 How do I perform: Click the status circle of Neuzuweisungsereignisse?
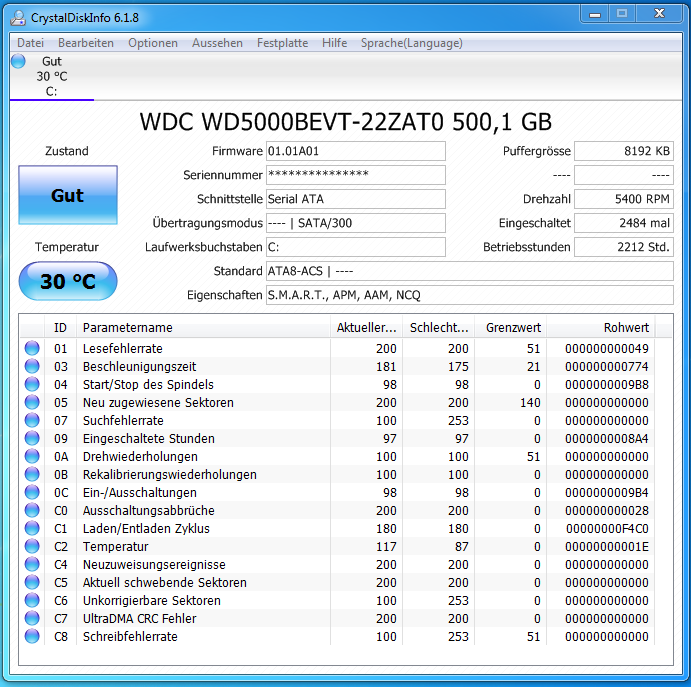point(32,564)
